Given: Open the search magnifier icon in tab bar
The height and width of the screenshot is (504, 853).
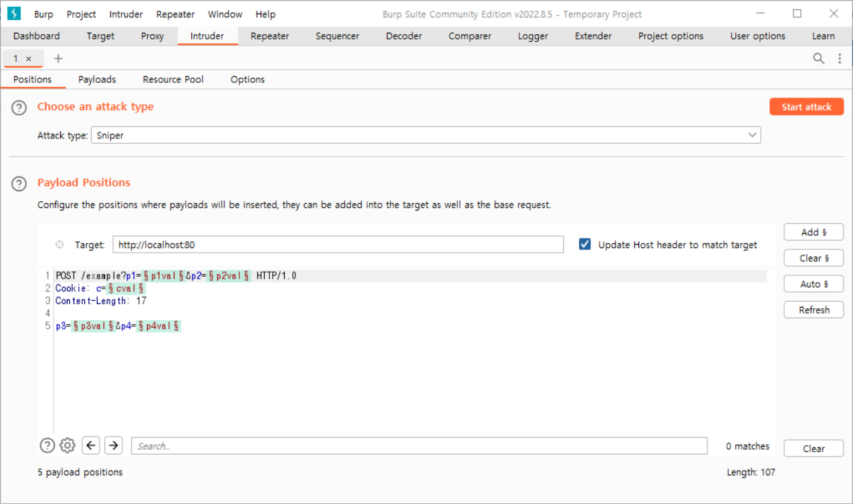Looking at the screenshot, I should (818, 59).
